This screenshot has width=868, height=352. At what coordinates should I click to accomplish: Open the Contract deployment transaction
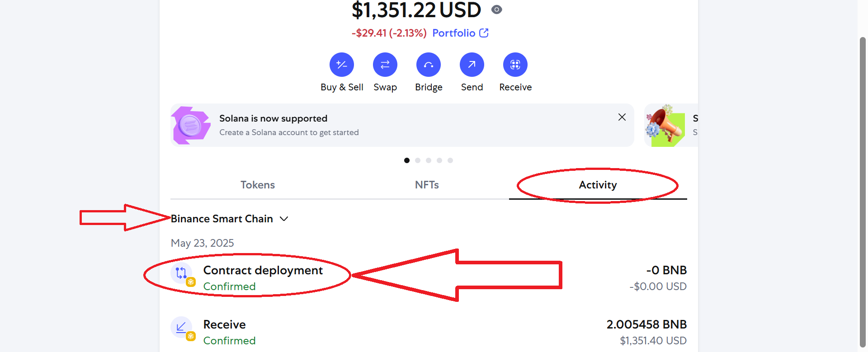tap(429, 278)
